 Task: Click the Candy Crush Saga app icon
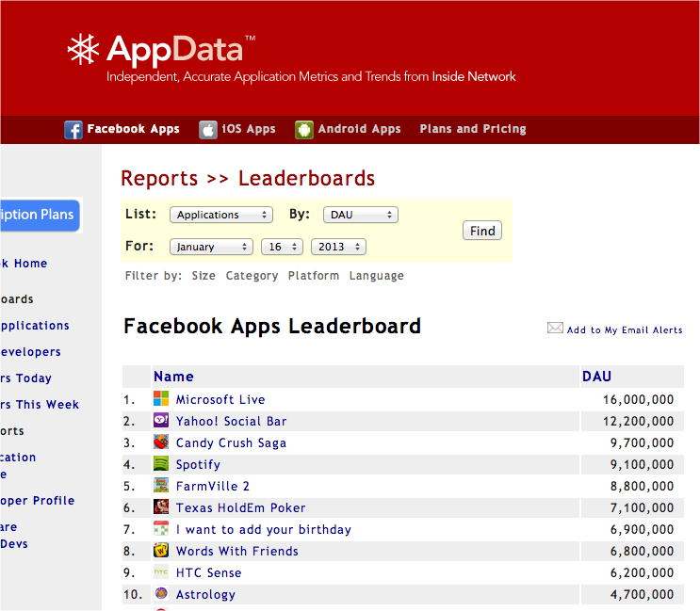(x=161, y=442)
